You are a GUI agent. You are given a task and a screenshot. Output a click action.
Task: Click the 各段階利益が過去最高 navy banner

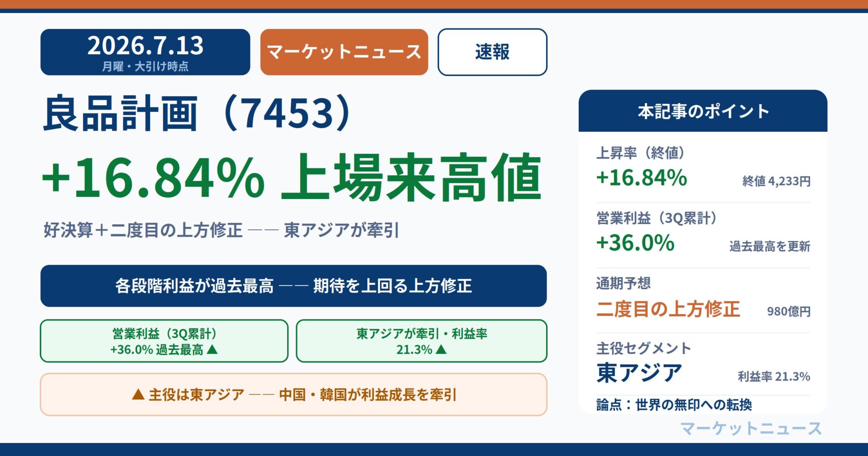293,286
